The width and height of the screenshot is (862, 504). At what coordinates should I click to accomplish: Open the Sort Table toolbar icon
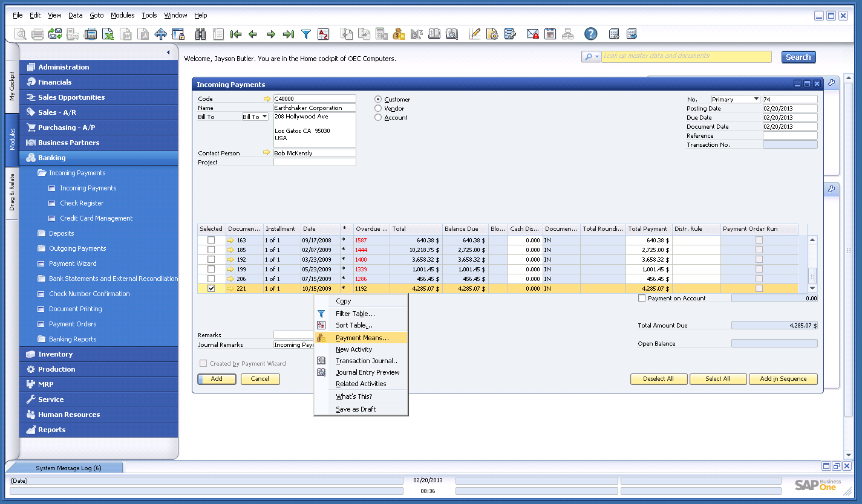pyautogui.click(x=323, y=34)
